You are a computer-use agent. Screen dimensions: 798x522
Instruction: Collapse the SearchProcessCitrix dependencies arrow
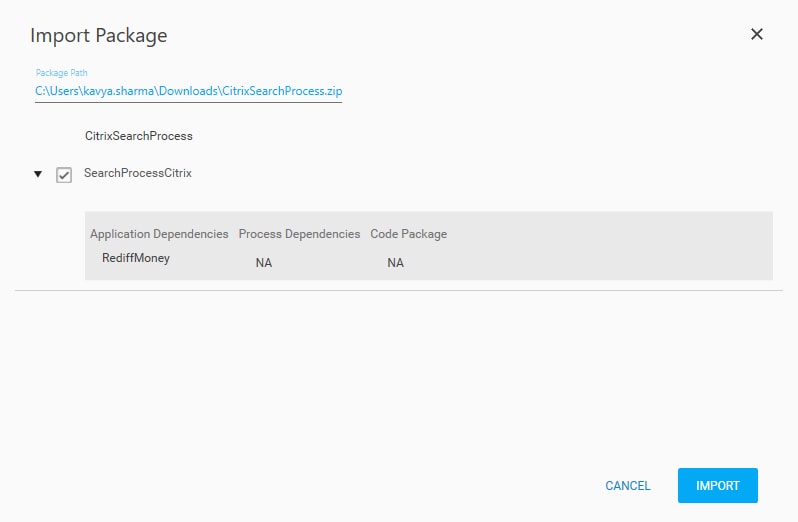tap(38, 174)
